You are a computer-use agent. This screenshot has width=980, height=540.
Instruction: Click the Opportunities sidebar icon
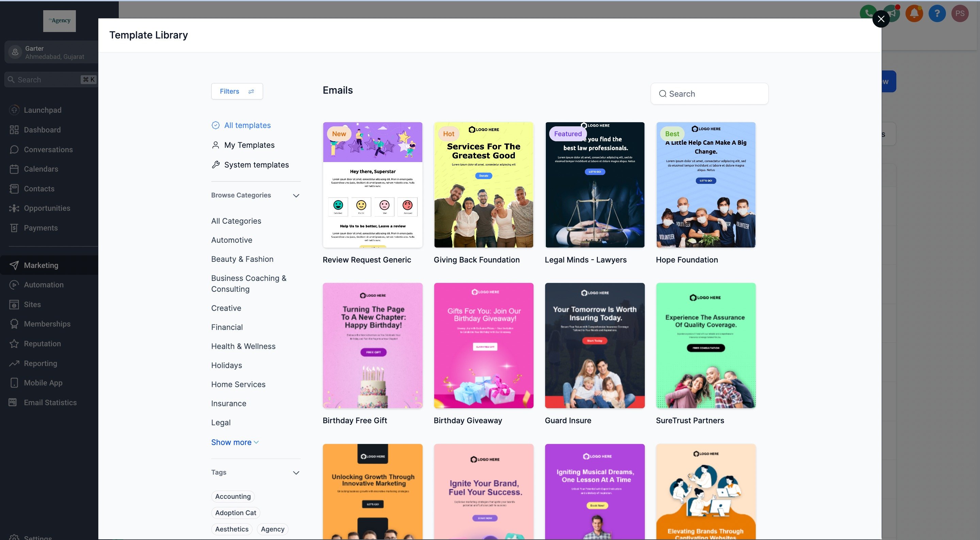(x=14, y=208)
